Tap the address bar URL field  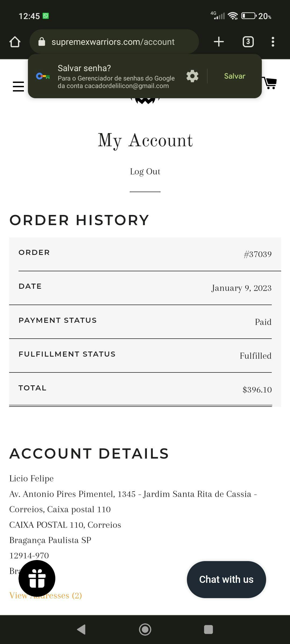point(113,42)
